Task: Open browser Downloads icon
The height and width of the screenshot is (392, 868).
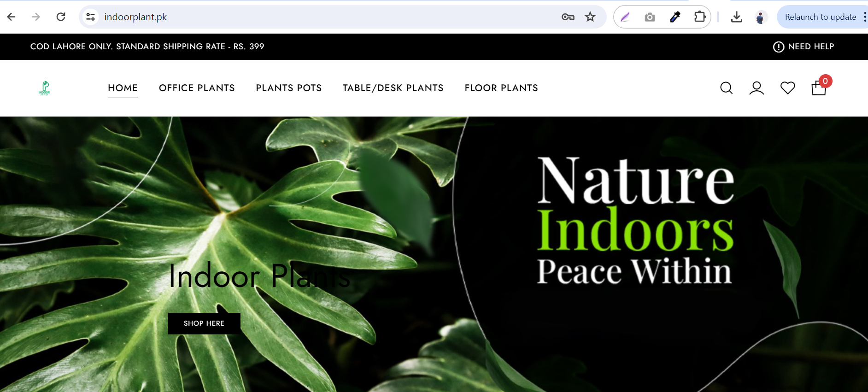Action: tap(736, 17)
